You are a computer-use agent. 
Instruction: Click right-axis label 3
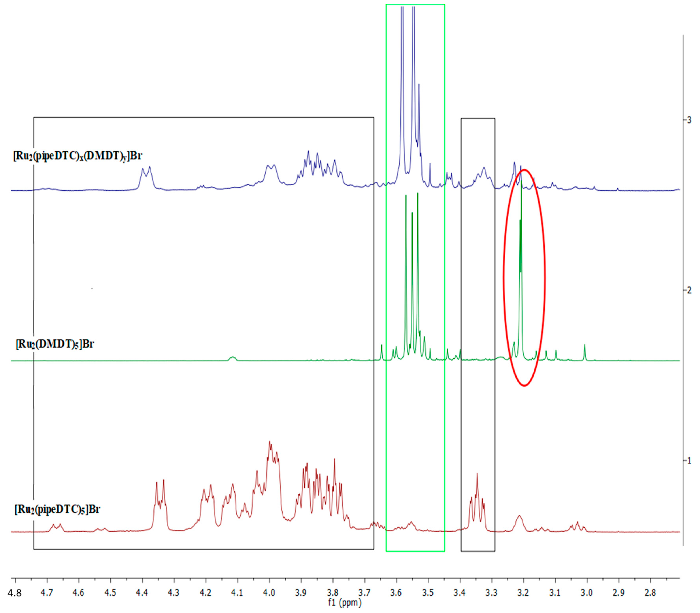pyautogui.click(x=689, y=120)
